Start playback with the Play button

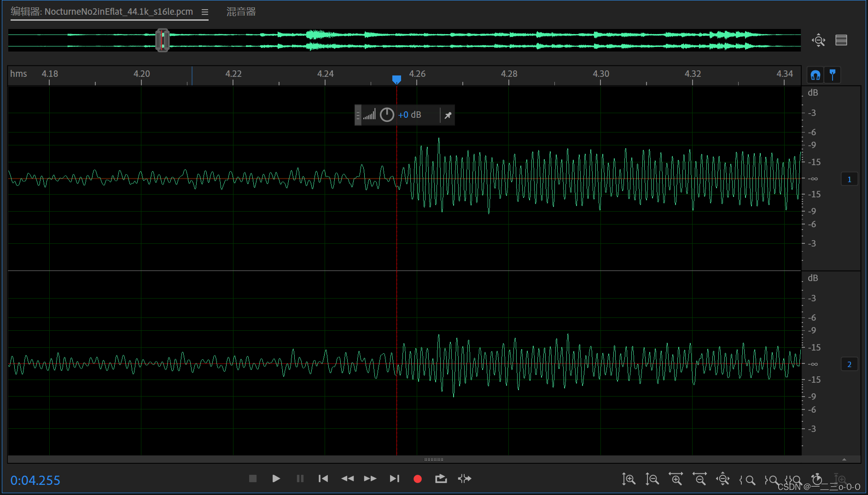click(x=276, y=478)
